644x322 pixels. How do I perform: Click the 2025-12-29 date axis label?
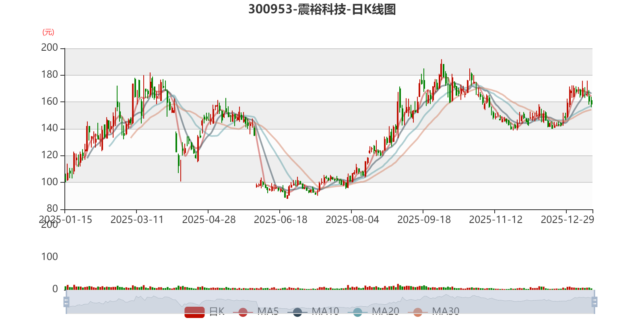coord(567,220)
